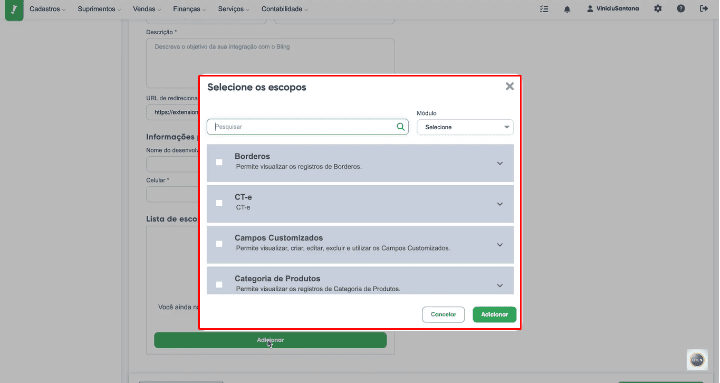Open the Serviços menu
The width and height of the screenshot is (720, 383).
[x=234, y=9]
